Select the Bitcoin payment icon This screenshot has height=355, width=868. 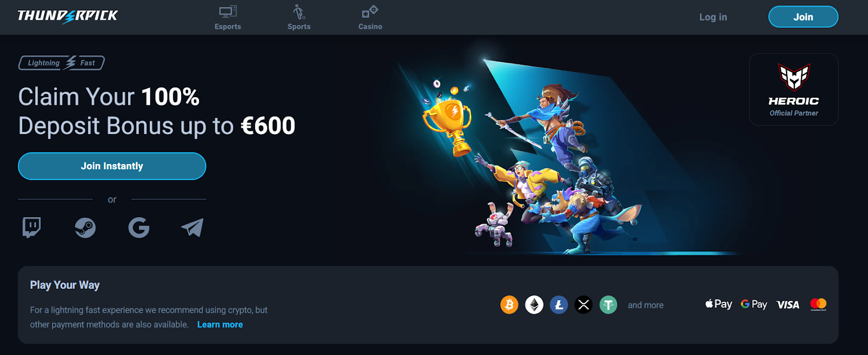point(509,305)
